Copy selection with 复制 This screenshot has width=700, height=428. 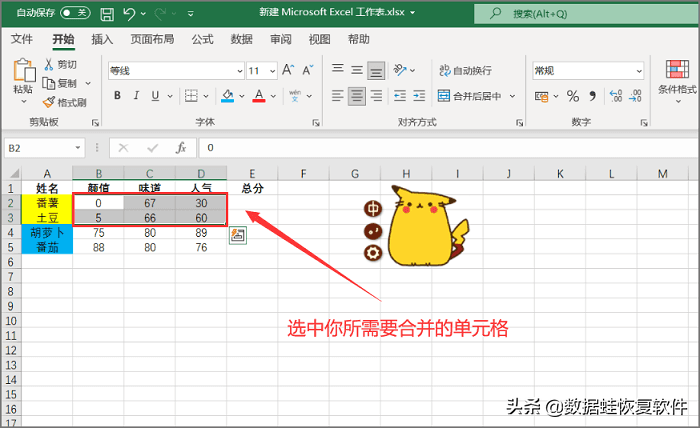60,83
